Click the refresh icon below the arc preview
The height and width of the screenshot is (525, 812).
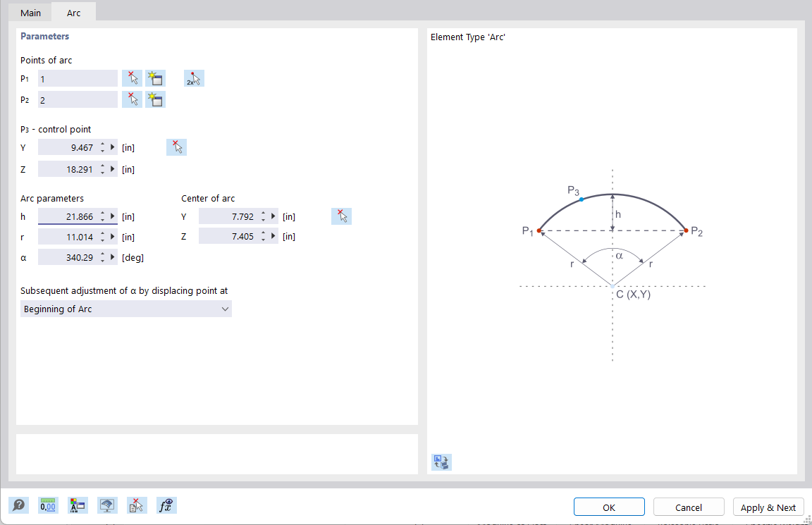pos(441,462)
